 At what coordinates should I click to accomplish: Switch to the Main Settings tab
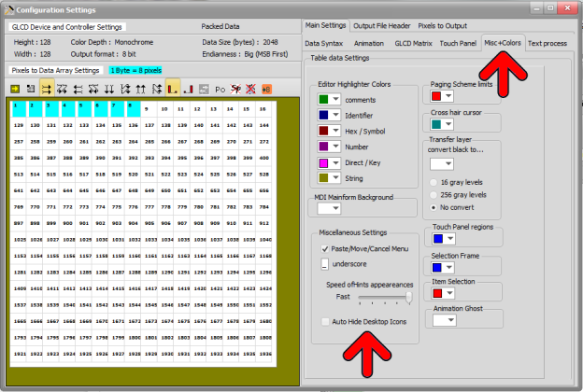325,25
